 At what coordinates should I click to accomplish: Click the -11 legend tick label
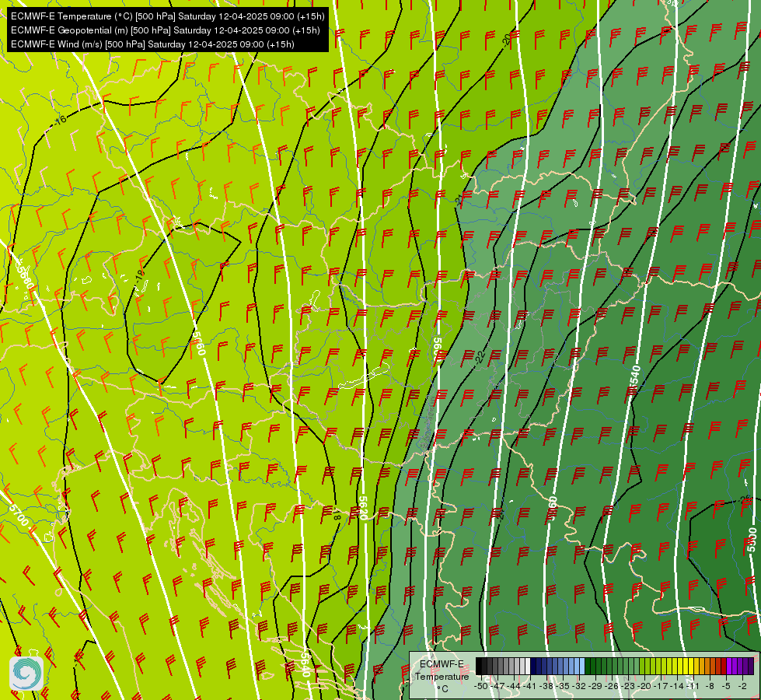(693, 686)
